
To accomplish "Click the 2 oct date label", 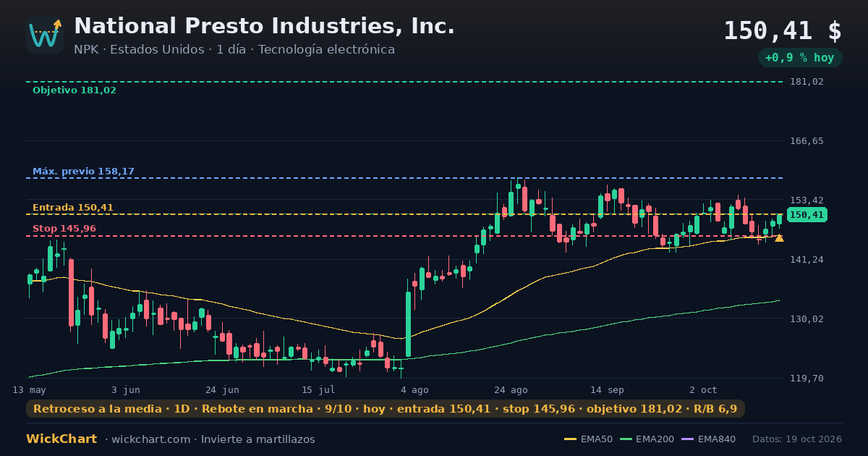I will 703,390.
